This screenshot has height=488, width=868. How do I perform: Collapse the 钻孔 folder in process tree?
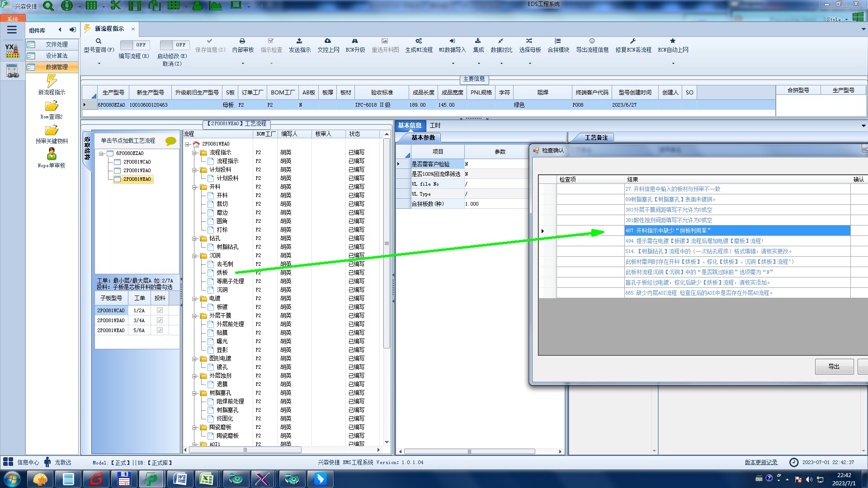click(195, 239)
